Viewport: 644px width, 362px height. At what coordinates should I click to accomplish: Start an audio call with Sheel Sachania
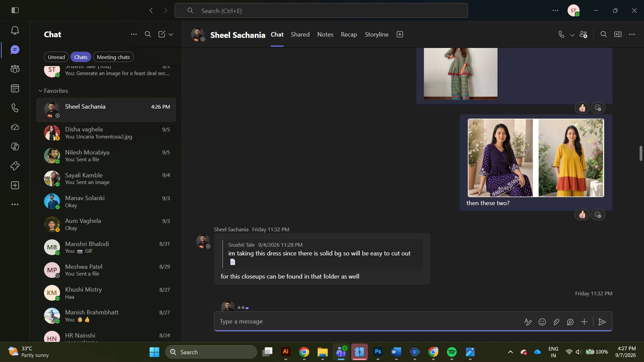click(561, 35)
